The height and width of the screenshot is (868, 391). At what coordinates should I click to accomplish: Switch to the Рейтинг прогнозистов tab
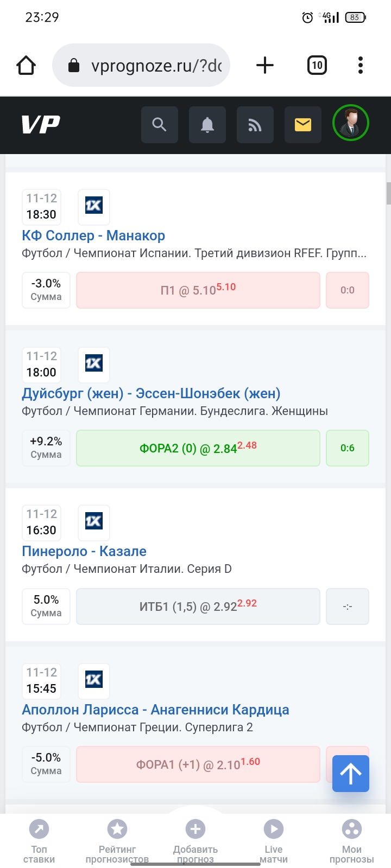117,840
